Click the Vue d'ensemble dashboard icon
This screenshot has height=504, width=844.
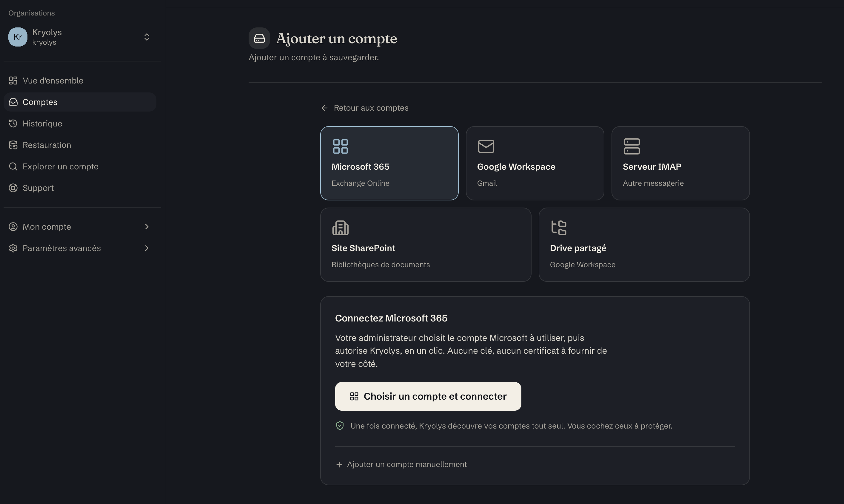pyautogui.click(x=13, y=81)
